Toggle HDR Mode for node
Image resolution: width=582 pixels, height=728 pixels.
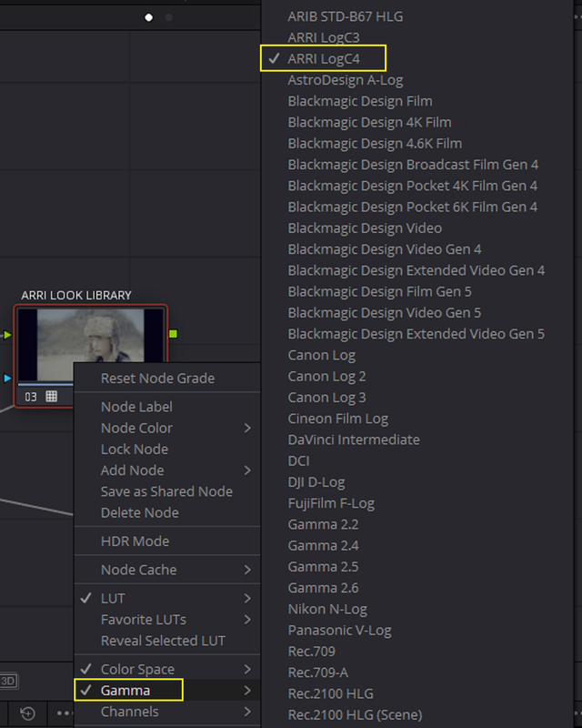pos(135,541)
